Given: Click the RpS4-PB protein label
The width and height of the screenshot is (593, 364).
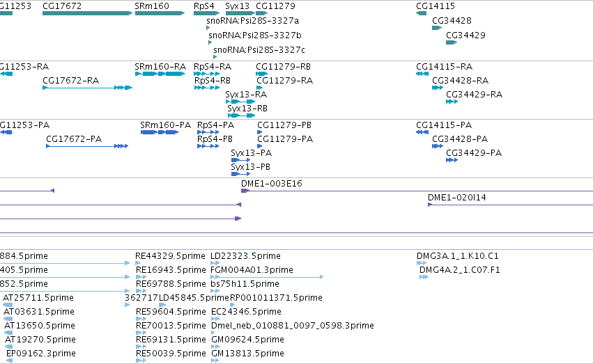Looking at the screenshot, I should pos(215,139).
